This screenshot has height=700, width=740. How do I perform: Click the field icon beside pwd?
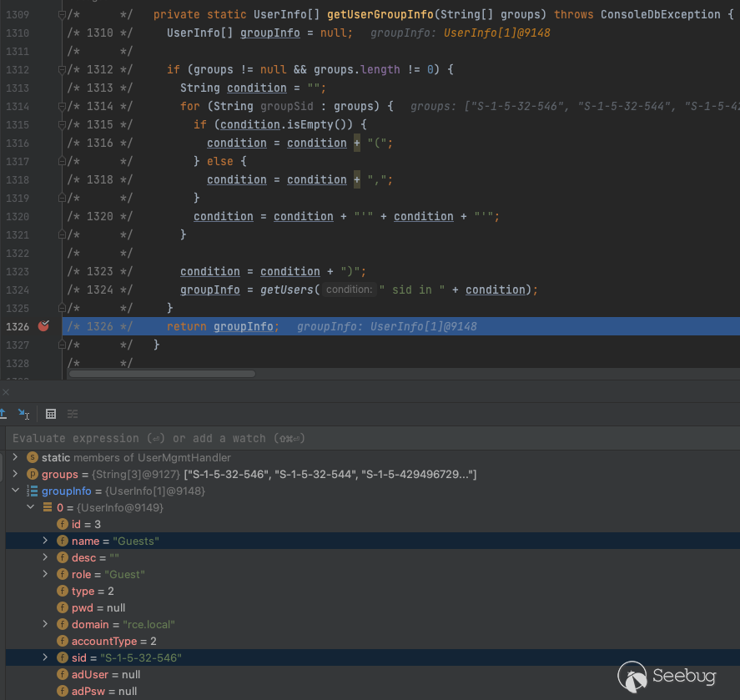63,607
